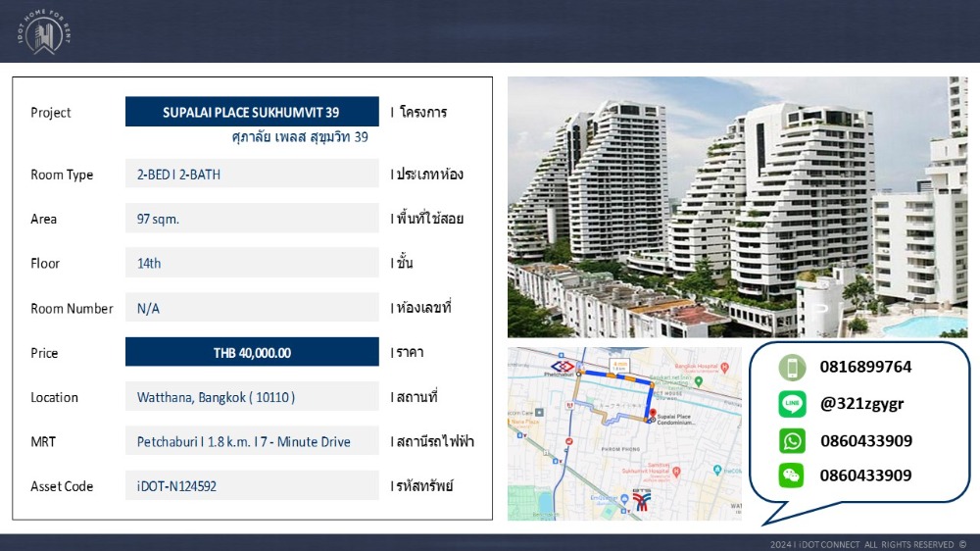Click the Watthana, Bangkok location field
The image size is (980, 551).
click(252, 397)
